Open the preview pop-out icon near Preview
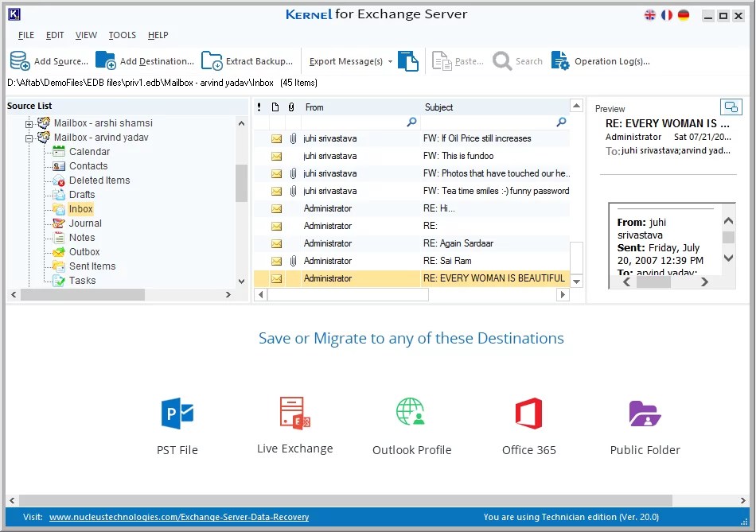Screen dimensions: 756x532 point(731,107)
